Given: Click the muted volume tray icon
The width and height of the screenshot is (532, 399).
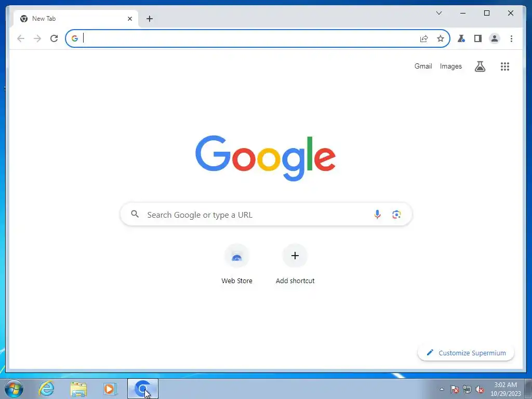Looking at the screenshot, I should click(x=479, y=389).
